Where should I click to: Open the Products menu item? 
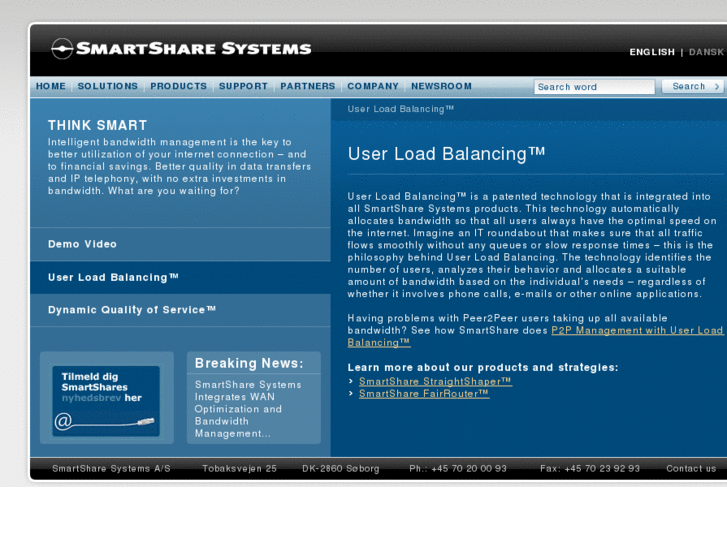[x=179, y=86]
